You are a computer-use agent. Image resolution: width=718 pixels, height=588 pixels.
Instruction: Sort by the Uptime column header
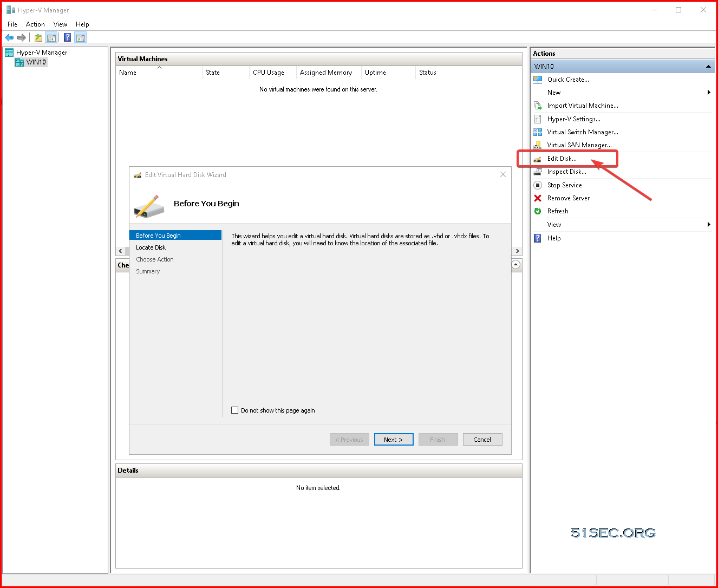[x=388, y=73]
